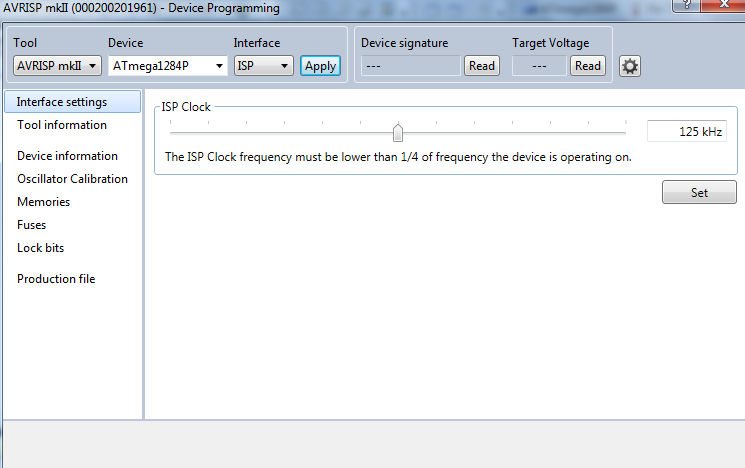
Task: Open the Interface dropdown showing ISP
Action: point(264,66)
